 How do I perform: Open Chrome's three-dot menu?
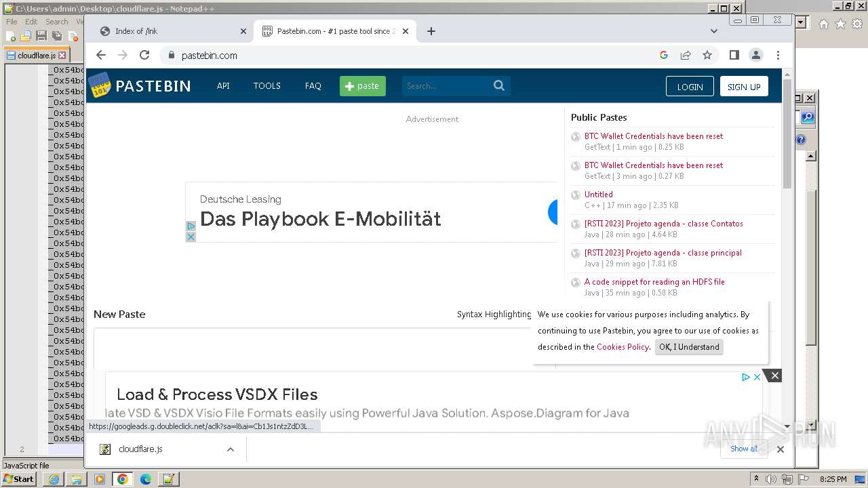pos(778,55)
